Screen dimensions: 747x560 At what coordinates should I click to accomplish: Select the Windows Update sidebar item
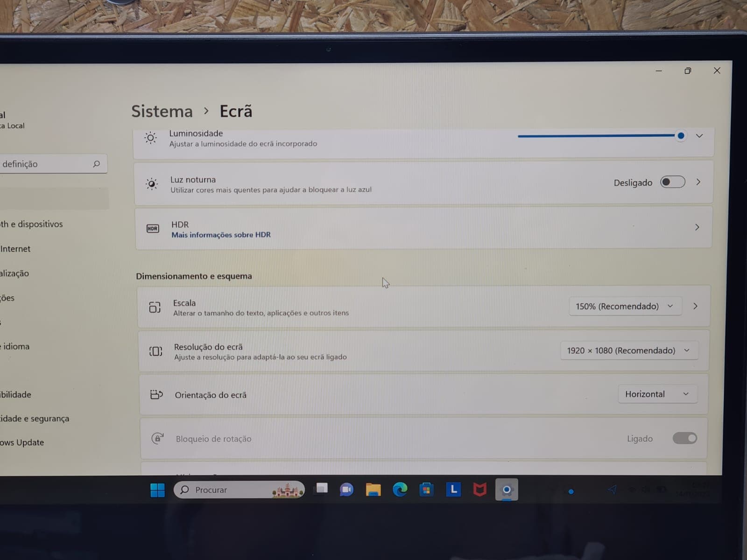[x=22, y=442]
